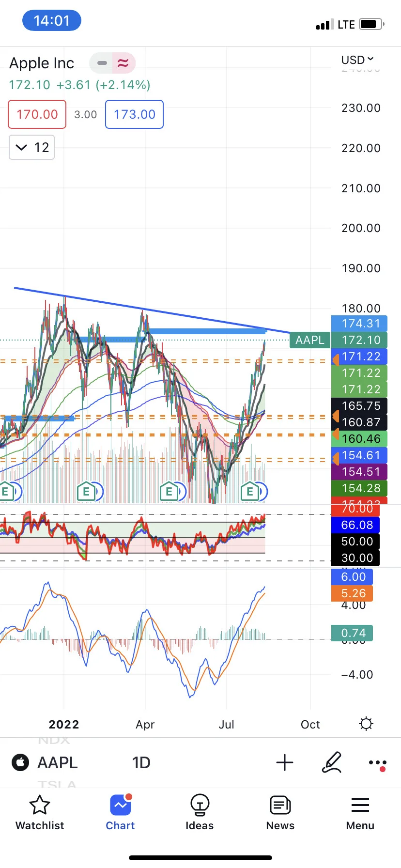Open the USD currency dropdown

point(357,60)
